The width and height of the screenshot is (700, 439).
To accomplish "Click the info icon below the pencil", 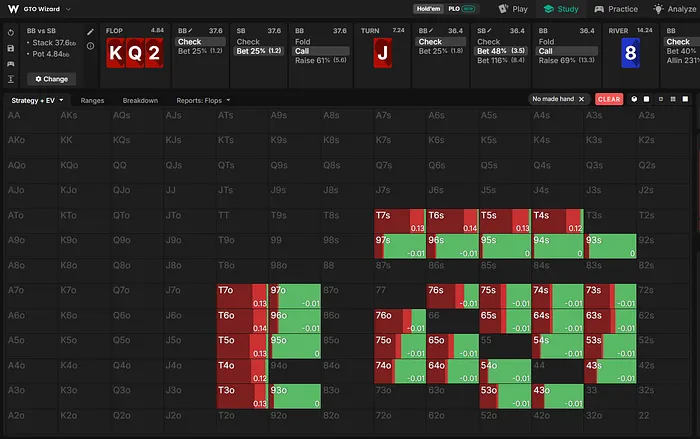I will tap(90, 46).
